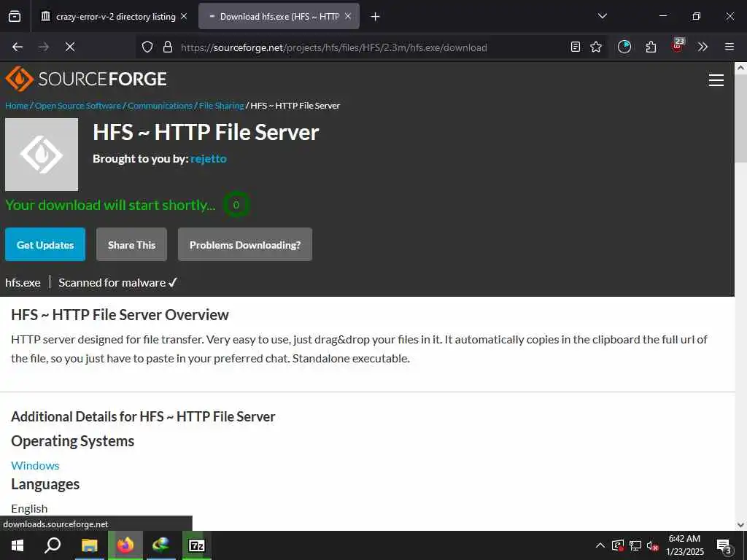
Task: Click the scrollbar up arrow
Action: click(741, 68)
